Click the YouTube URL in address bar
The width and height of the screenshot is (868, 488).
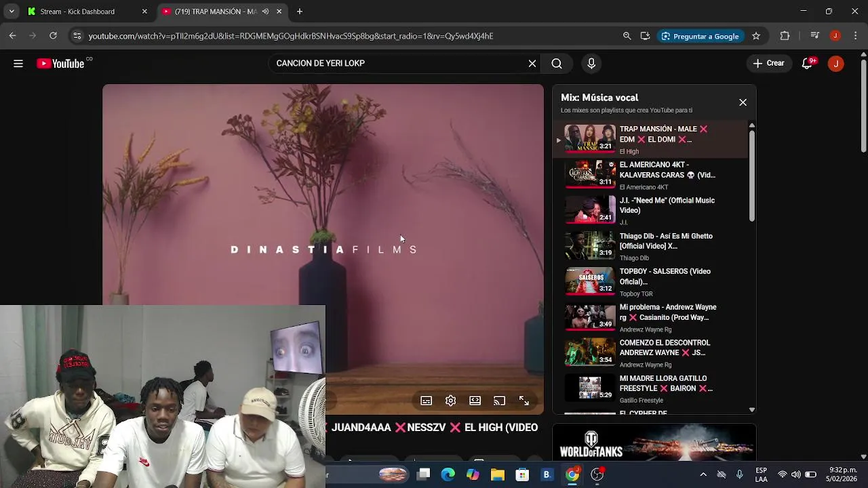pos(290,36)
